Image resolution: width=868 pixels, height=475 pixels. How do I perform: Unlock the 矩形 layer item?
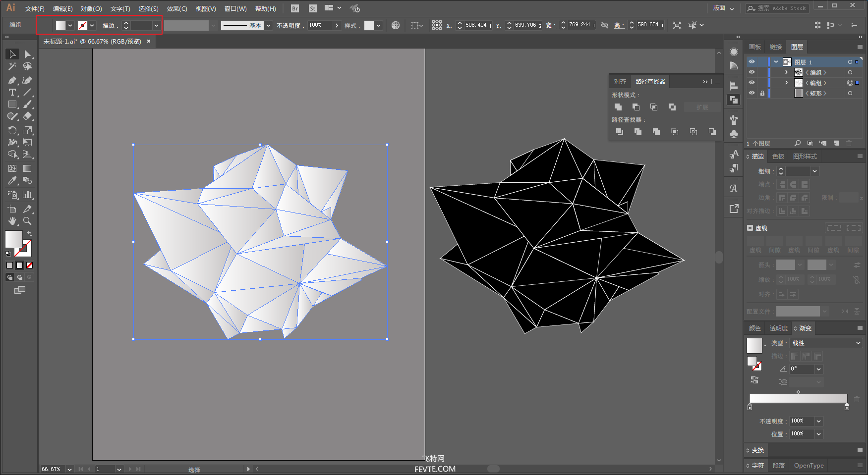pyautogui.click(x=762, y=93)
